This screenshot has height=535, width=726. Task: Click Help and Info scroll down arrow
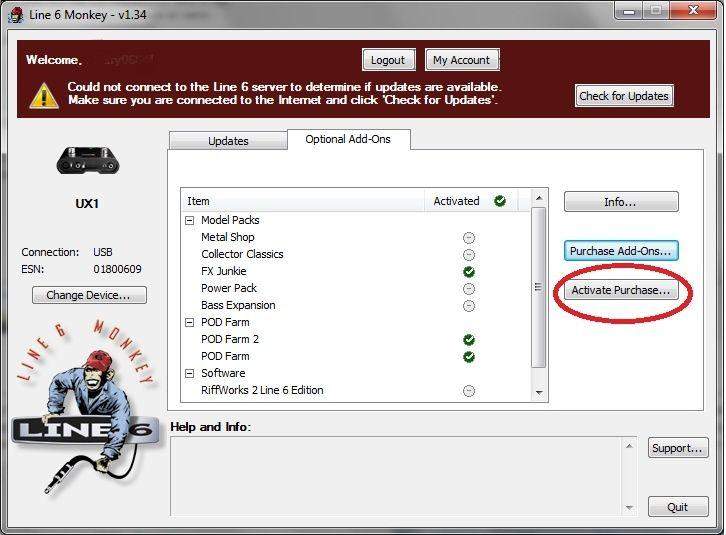[x=629, y=507]
